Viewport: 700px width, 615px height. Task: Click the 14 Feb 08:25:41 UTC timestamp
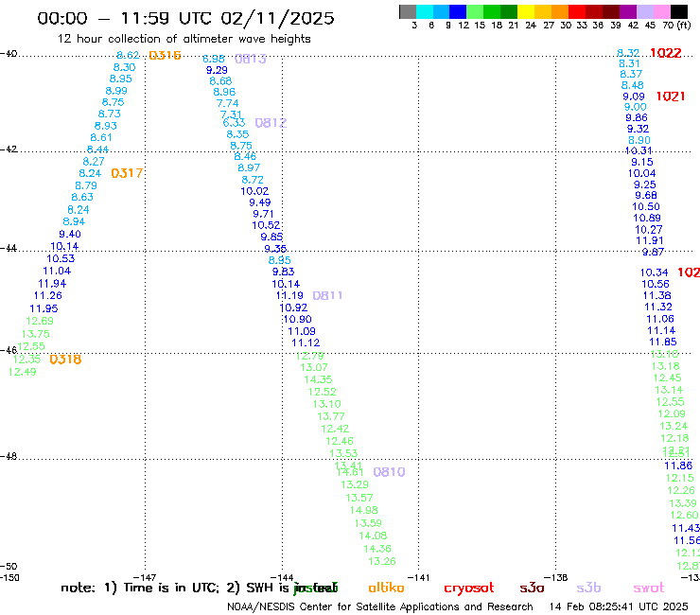point(619,607)
